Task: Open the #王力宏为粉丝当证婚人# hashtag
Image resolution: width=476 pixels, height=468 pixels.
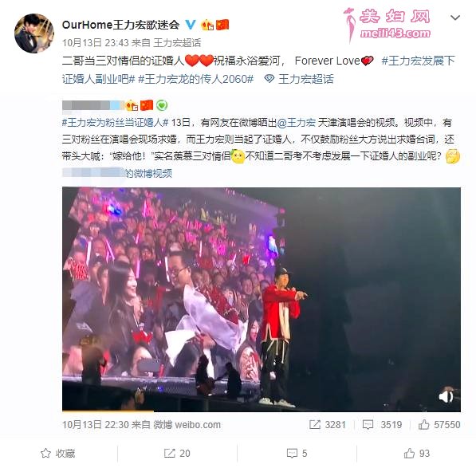Action: pyautogui.click(x=115, y=122)
